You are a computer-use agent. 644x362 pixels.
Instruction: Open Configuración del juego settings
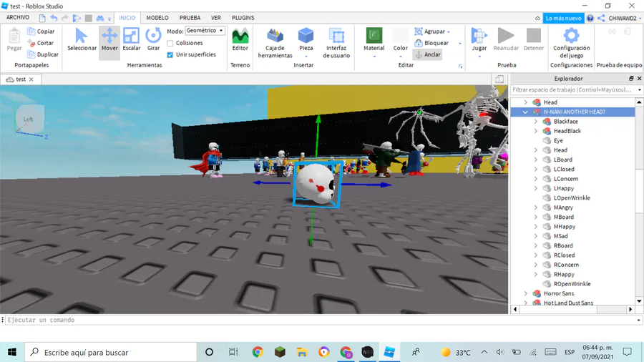pyautogui.click(x=571, y=43)
